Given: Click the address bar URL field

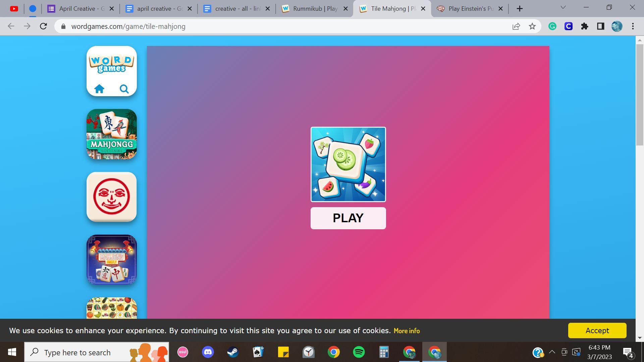Looking at the screenshot, I should pyautogui.click(x=268, y=26).
